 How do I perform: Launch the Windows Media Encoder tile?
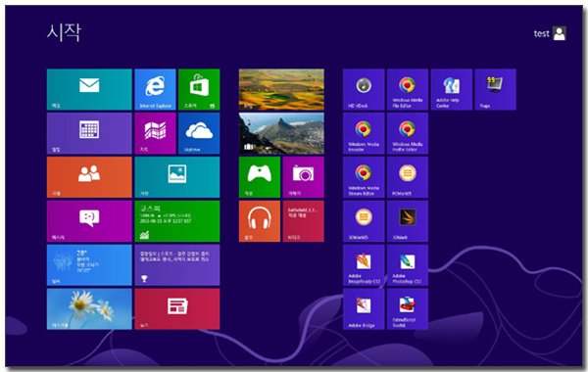[364, 133]
